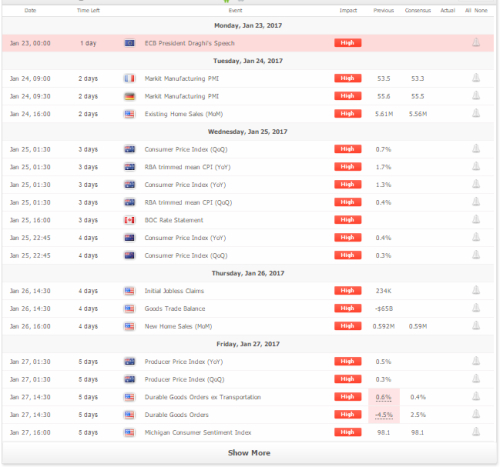This screenshot has height=467, width=500.
Task: Click the bell icon for BOC Rate Statement
Action: [x=476, y=219]
